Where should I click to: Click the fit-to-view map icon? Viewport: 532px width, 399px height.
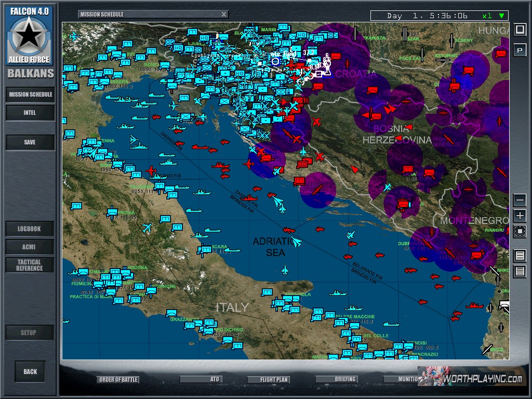coord(520,232)
